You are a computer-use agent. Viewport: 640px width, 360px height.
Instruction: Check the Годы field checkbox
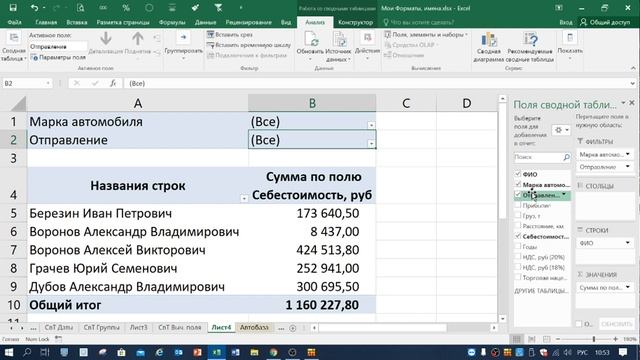[x=518, y=247]
